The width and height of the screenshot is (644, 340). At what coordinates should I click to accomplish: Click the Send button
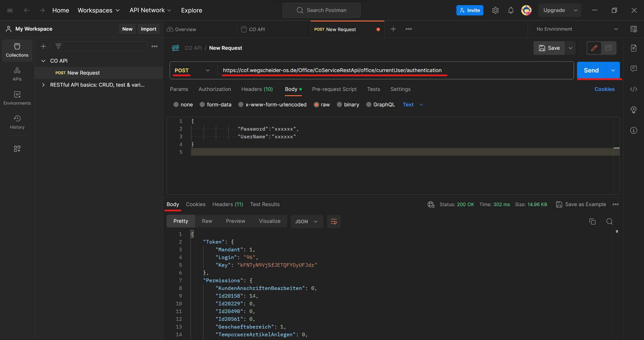(x=591, y=70)
